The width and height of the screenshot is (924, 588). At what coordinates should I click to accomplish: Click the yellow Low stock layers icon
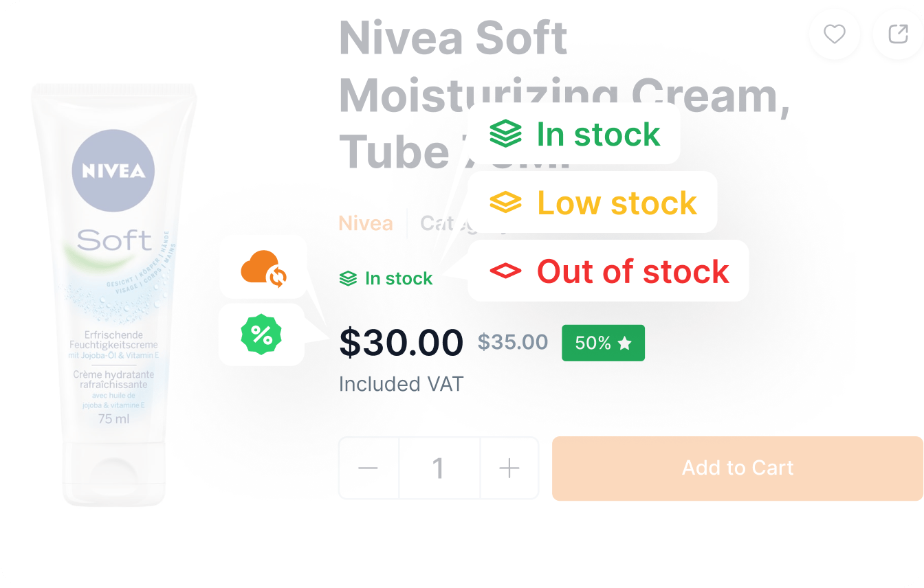point(505,202)
